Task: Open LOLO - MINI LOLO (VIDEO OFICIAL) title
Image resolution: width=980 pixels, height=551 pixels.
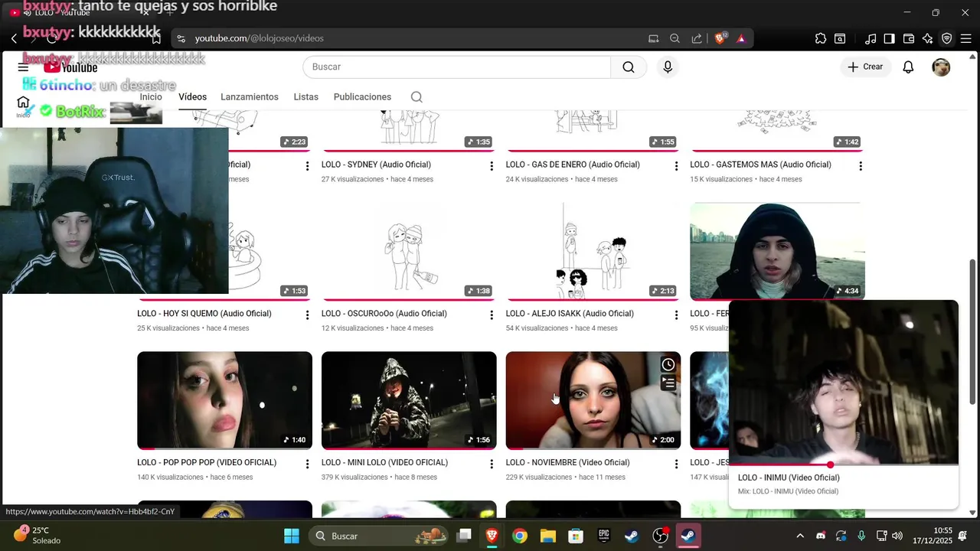Action: click(x=384, y=463)
